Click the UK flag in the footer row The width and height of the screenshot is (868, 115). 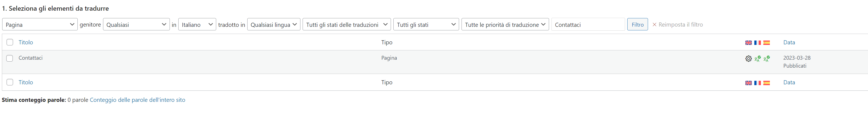coord(748,83)
